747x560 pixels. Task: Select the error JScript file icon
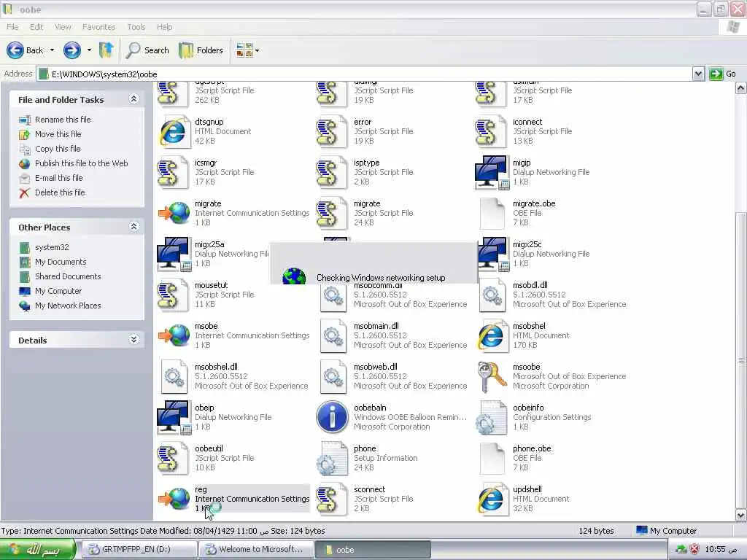tap(332, 131)
